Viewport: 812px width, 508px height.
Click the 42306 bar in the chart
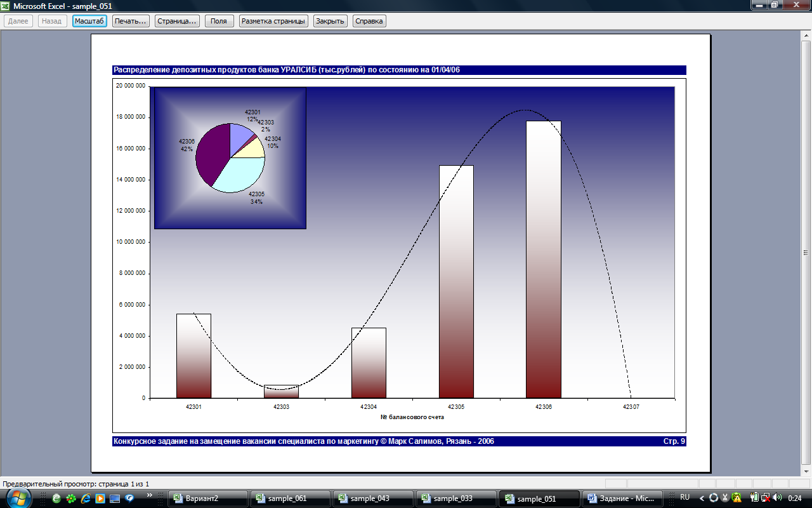pos(543,259)
